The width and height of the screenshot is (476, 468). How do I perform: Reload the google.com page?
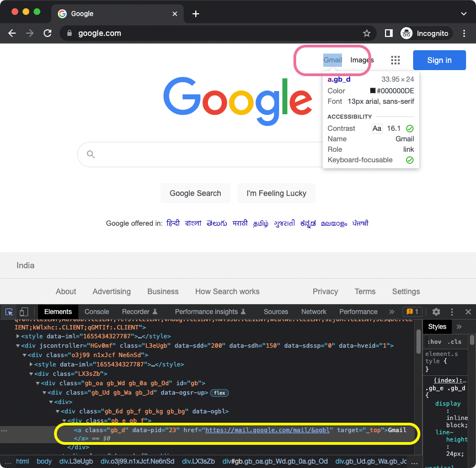coord(47,33)
